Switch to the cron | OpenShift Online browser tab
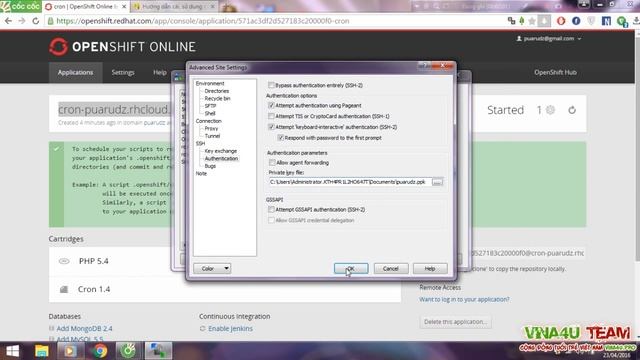 (x=86, y=7)
